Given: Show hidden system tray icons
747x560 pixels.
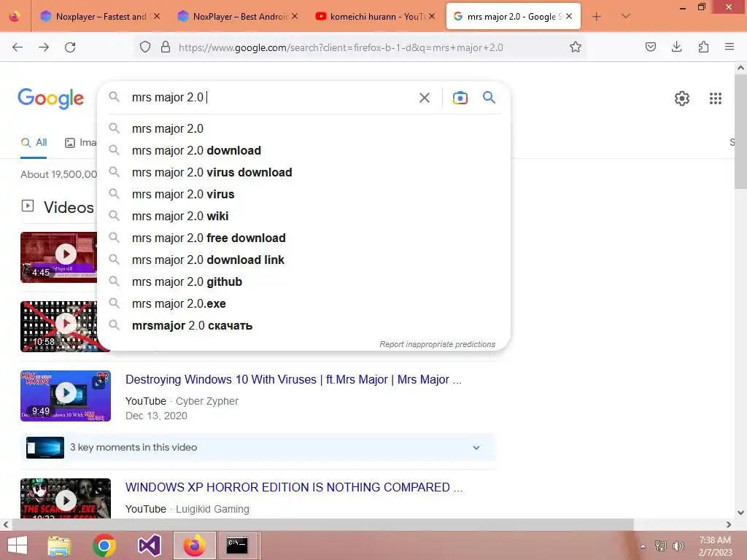Looking at the screenshot, I should click(x=643, y=546).
